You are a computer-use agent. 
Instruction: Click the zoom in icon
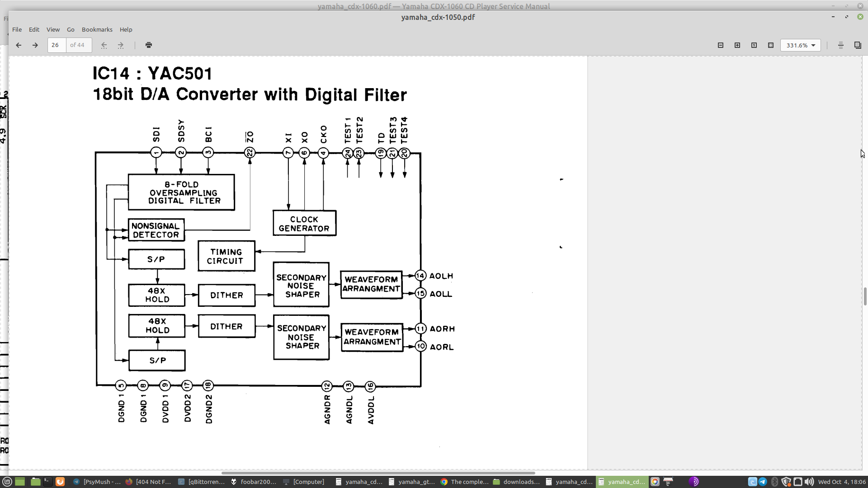(737, 45)
